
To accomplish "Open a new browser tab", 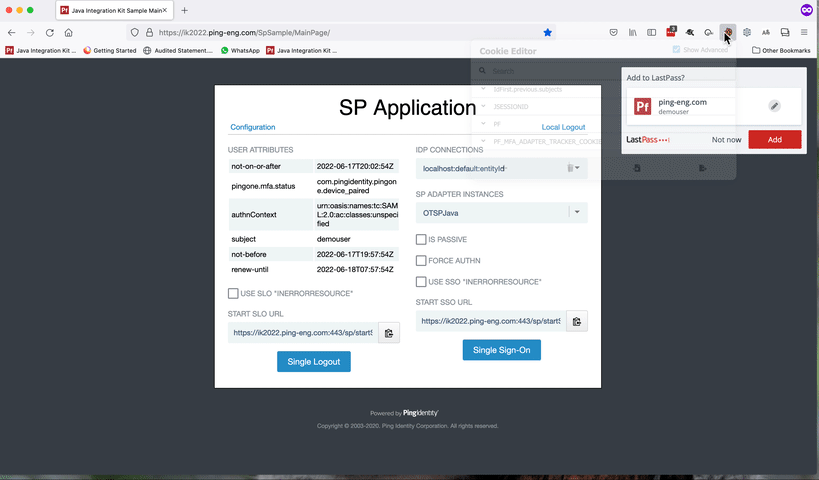I will point(184,10).
